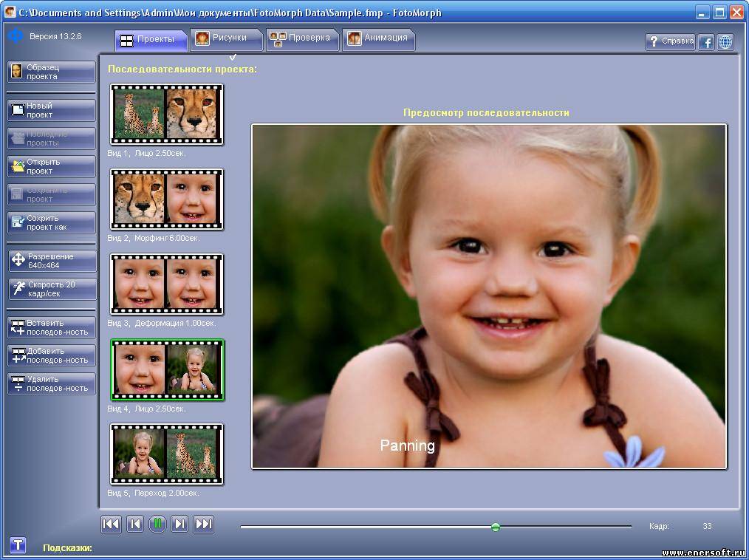Open the Facebook icon link
The width and height of the screenshot is (749, 560).
(x=706, y=42)
